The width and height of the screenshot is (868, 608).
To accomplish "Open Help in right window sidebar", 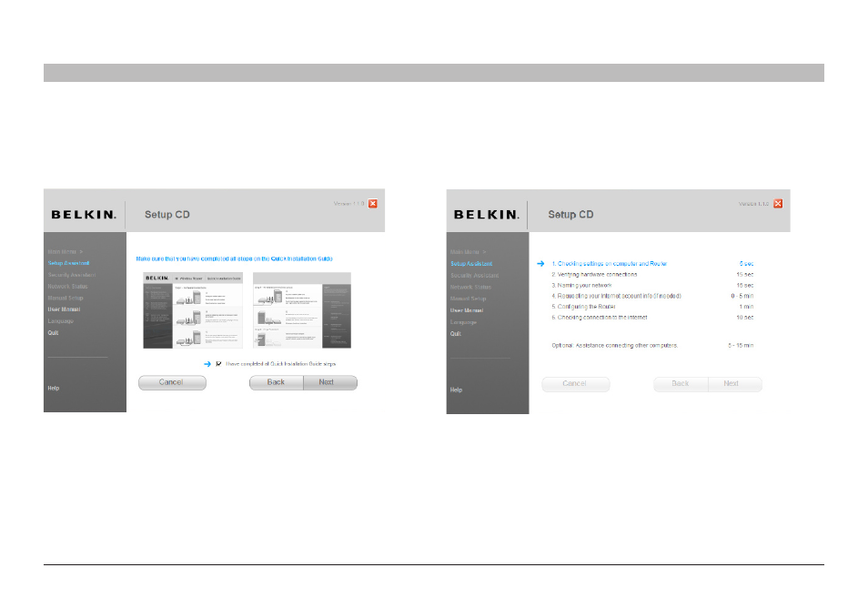I will tap(456, 390).
